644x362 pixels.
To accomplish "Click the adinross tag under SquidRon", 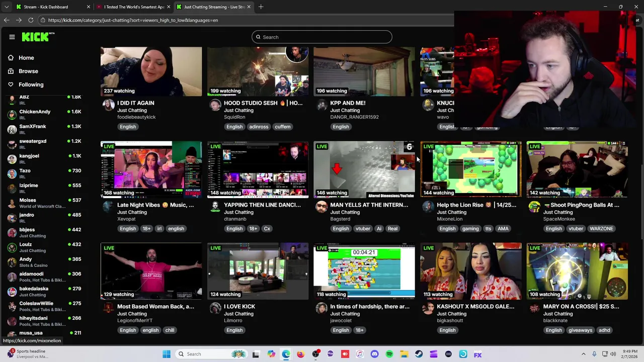I will pyautogui.click(x=259, y=127).
